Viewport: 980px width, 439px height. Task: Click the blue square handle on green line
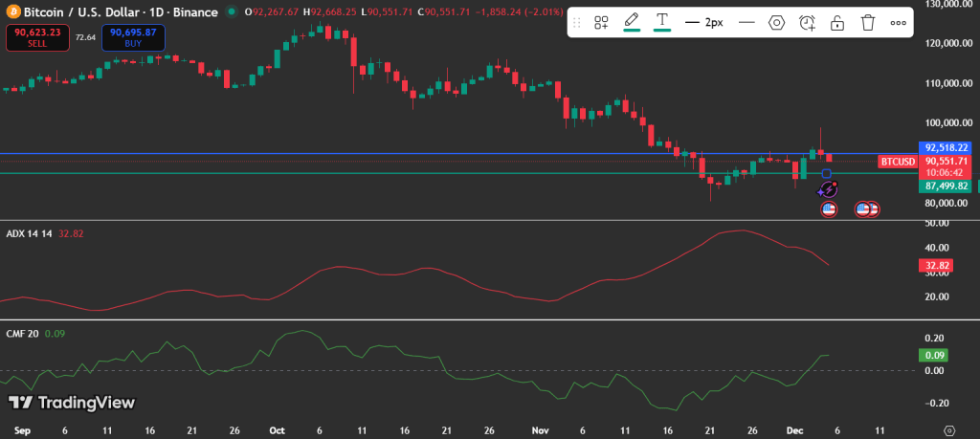(826, 173)
